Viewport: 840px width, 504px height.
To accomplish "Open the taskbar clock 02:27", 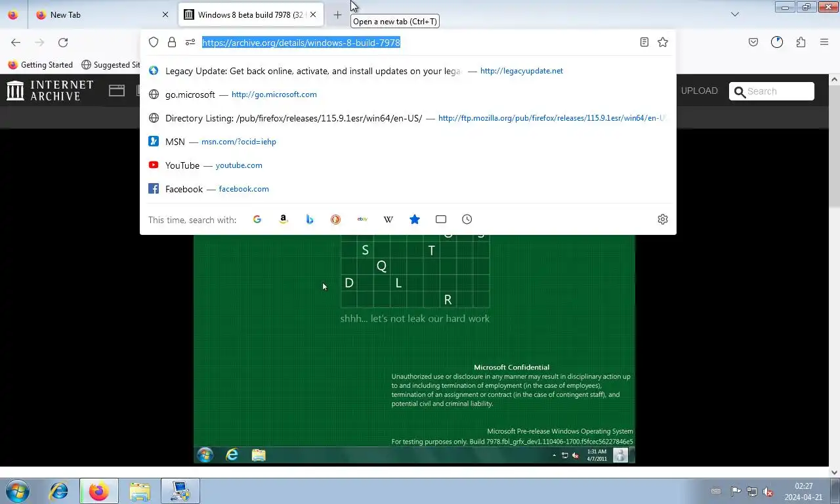I will [803, 492].
